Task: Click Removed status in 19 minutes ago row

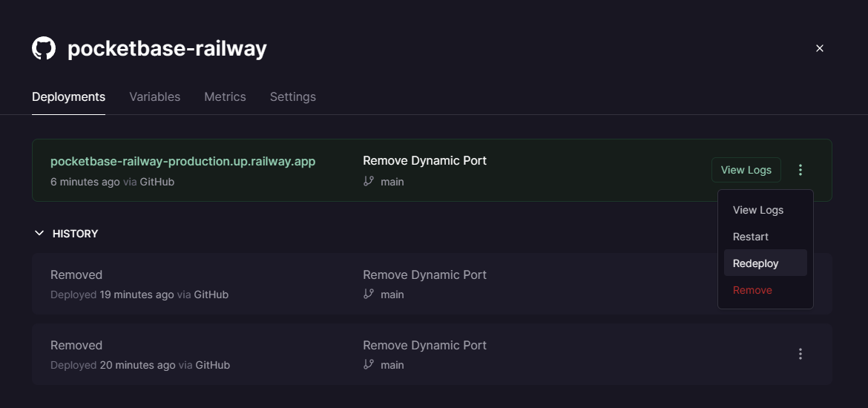Action: (x=76, y=274)
